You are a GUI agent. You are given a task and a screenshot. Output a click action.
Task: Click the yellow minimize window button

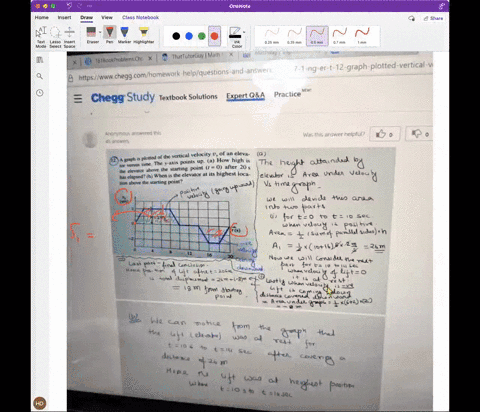pyautogui.click(x=45, y=6)
